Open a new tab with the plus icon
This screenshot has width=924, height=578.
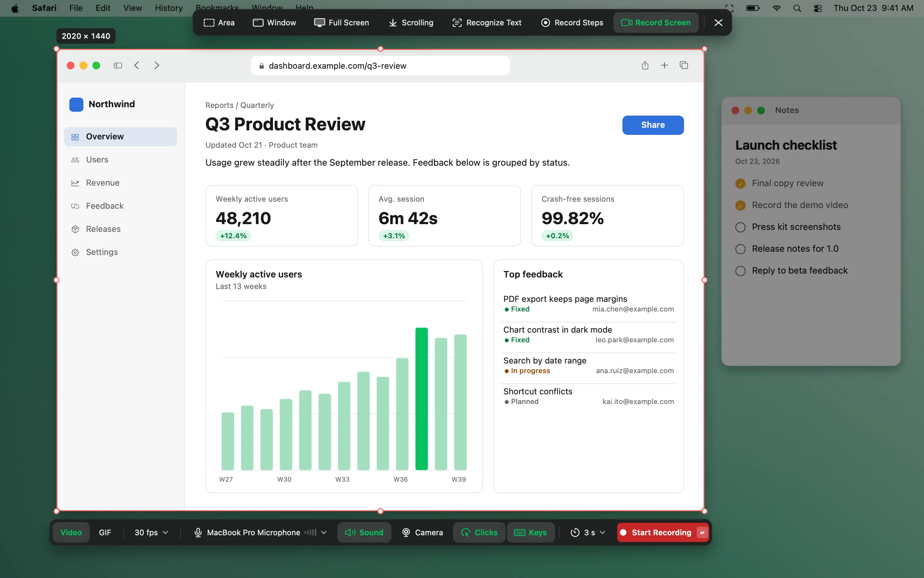664,66
